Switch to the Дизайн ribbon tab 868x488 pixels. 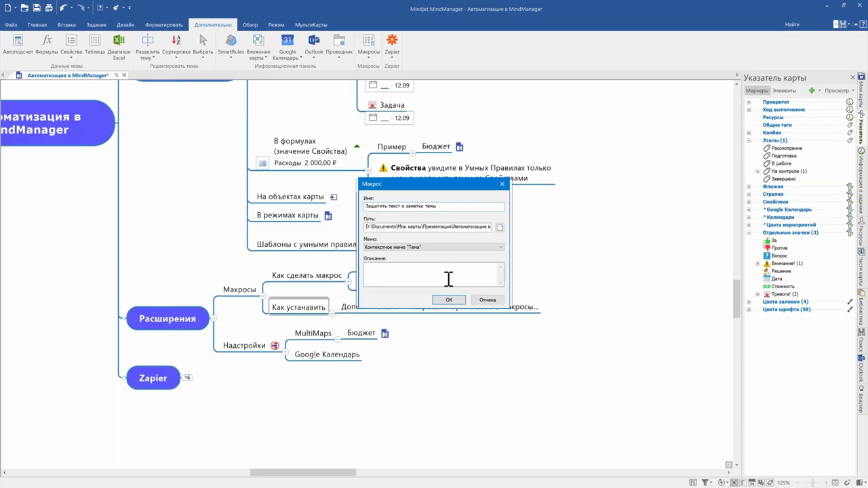(x=125, y=24)
